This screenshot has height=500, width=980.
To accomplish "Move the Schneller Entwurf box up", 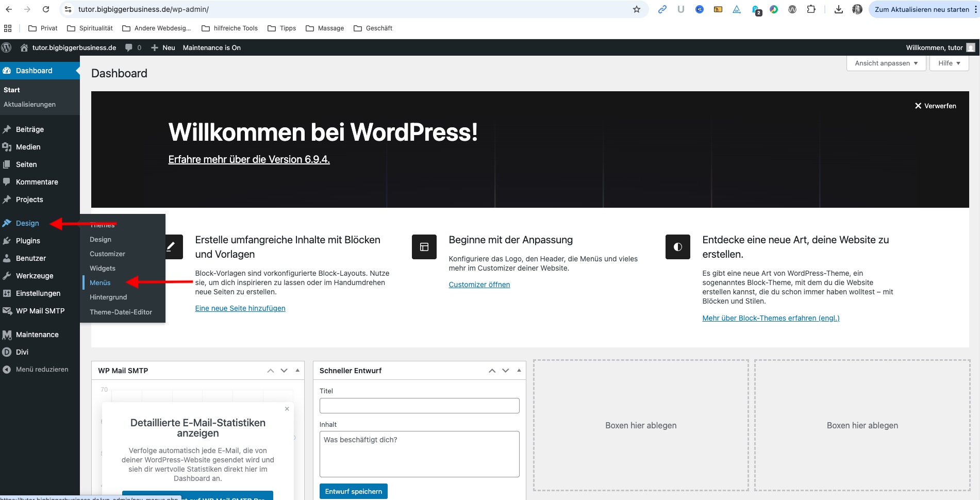I will (492, 371).
